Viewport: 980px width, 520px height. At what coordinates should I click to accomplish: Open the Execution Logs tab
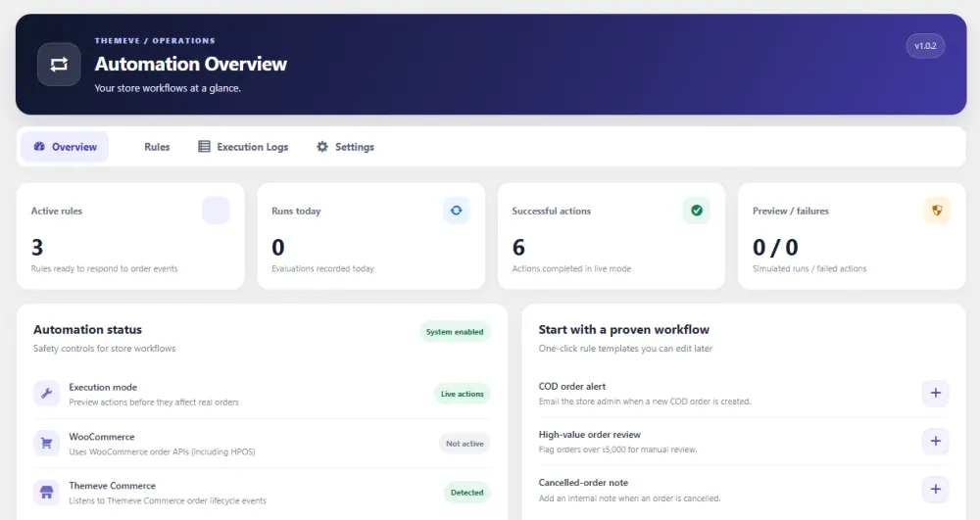243,147
